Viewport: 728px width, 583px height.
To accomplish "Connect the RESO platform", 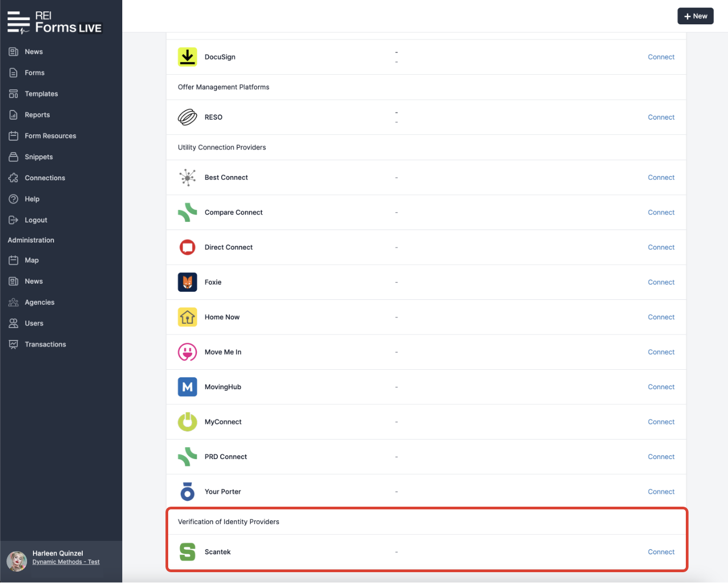I will 661,117.
